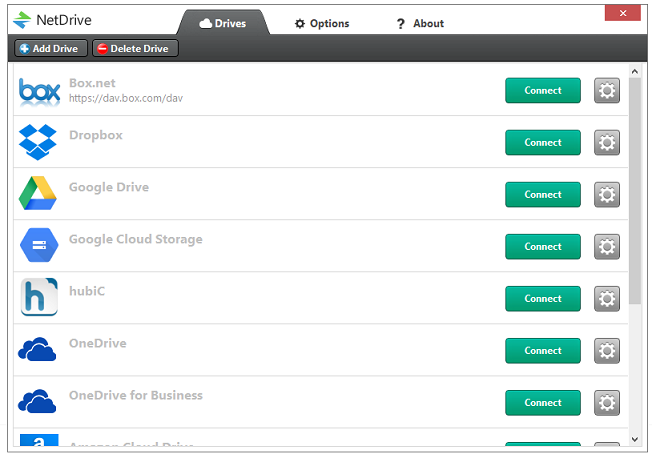
Task: Click the Google Drive triangle icon
Action: 39,195
